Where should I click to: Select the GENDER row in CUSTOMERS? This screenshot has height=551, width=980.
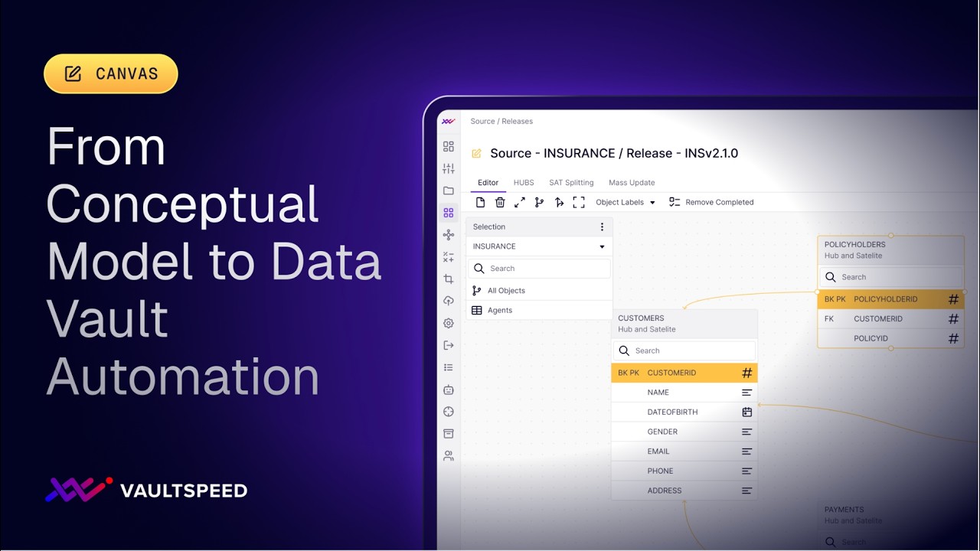(684, 432)
